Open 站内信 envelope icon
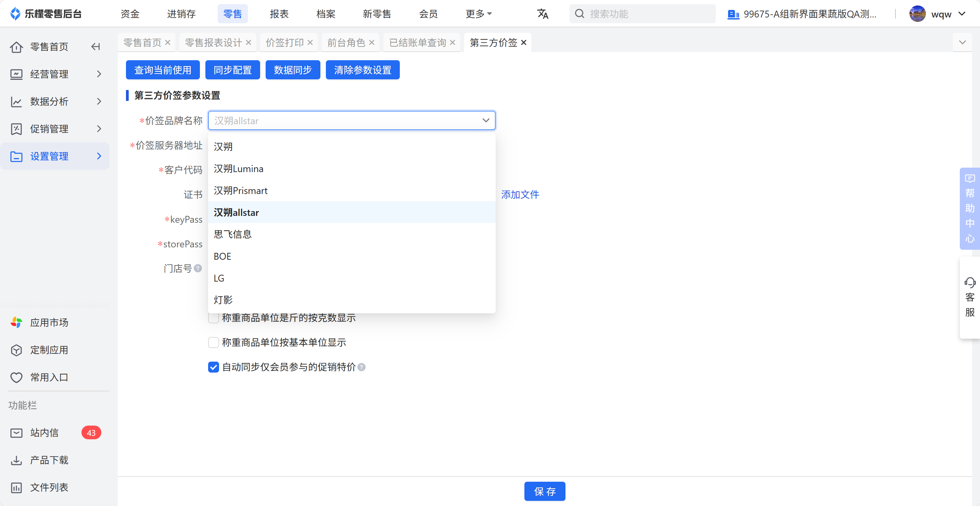This screenshot has width=980, height=506. [x=16, y=433]
